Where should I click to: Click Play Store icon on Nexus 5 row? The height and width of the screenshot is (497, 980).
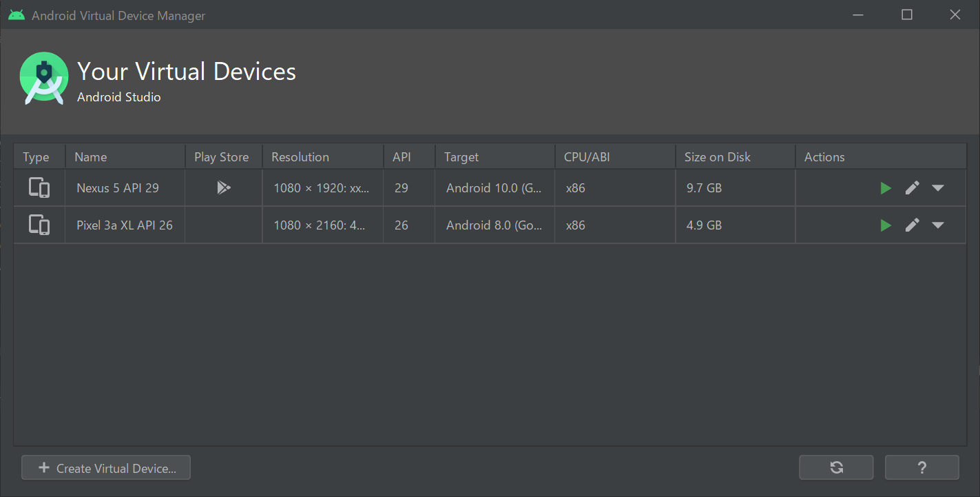click(x=223, y=187)
